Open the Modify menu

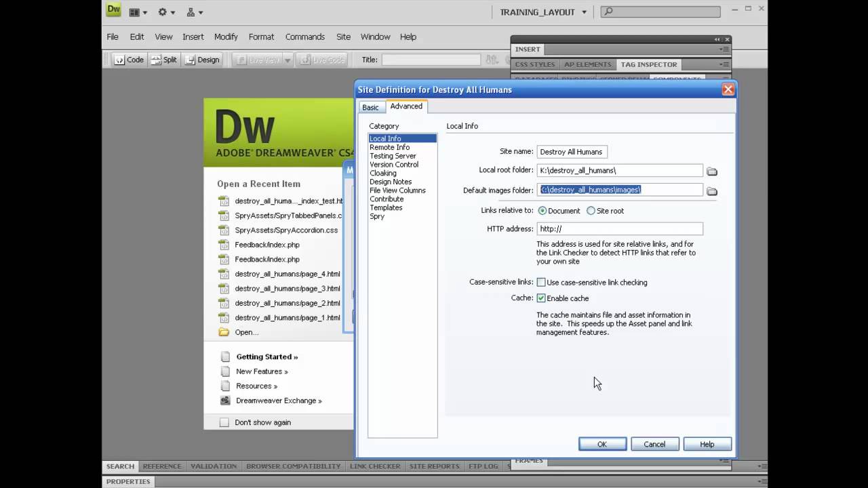226,37
